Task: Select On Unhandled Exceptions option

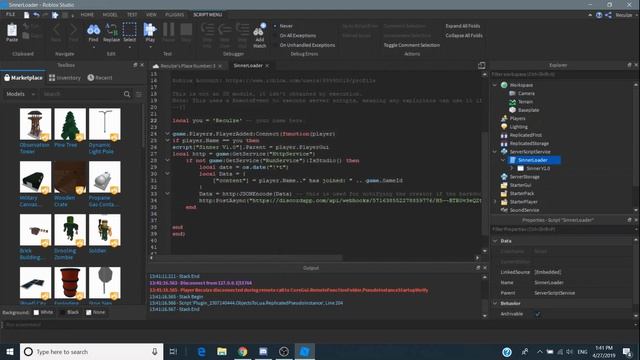Action: click(x=307, y=45)
